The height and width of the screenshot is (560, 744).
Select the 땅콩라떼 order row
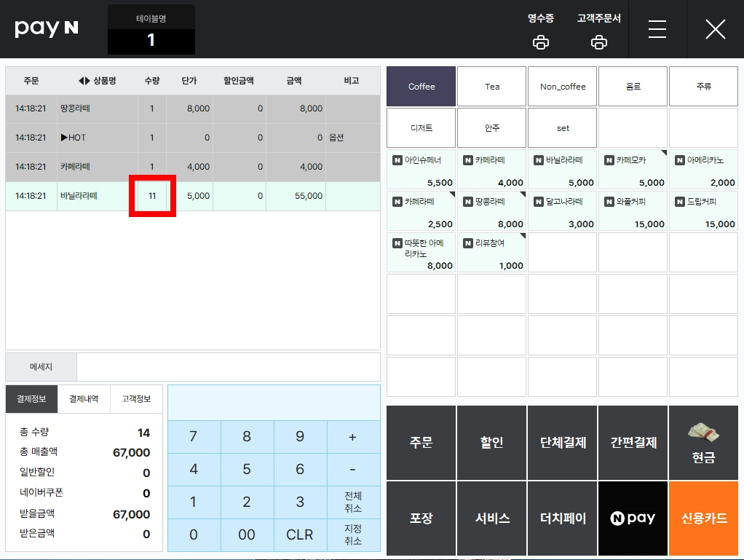click(x=193, y=109)
